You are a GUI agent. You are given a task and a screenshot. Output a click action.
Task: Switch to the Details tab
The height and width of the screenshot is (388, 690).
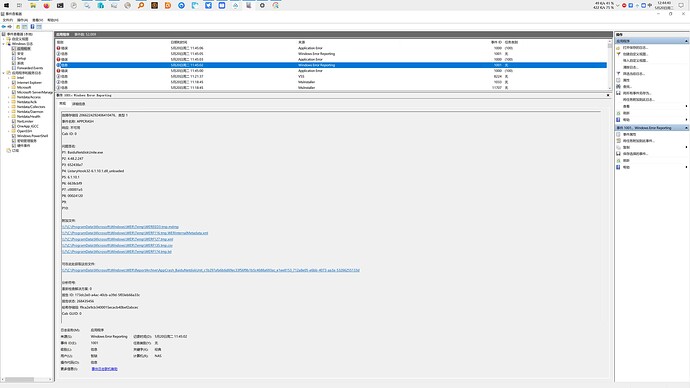pyautogui.click(x=79, y=104)
